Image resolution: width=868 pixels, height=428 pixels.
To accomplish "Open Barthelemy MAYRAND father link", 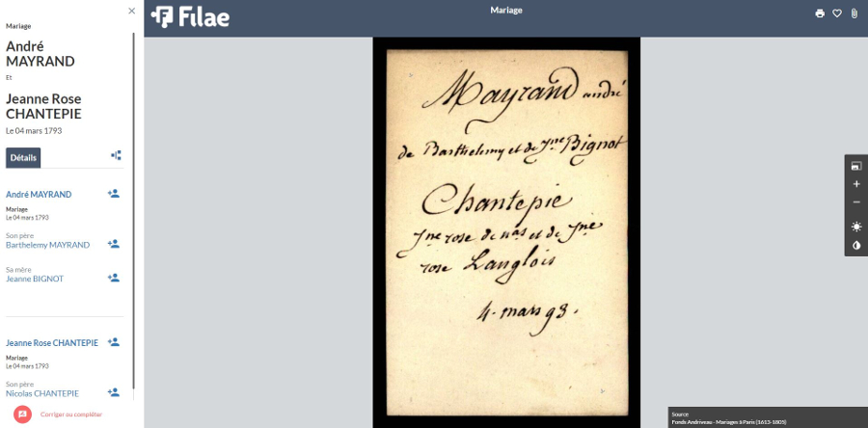I will [47, 245].
